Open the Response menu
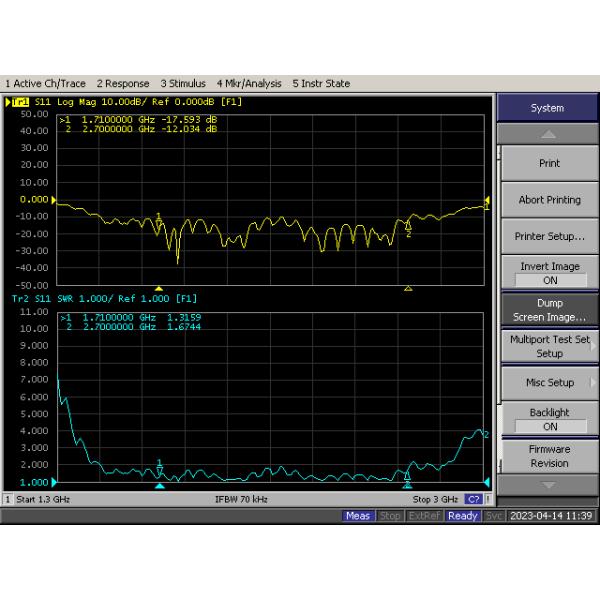The width and height of the screenshot is (600, 600). (123, 84)
